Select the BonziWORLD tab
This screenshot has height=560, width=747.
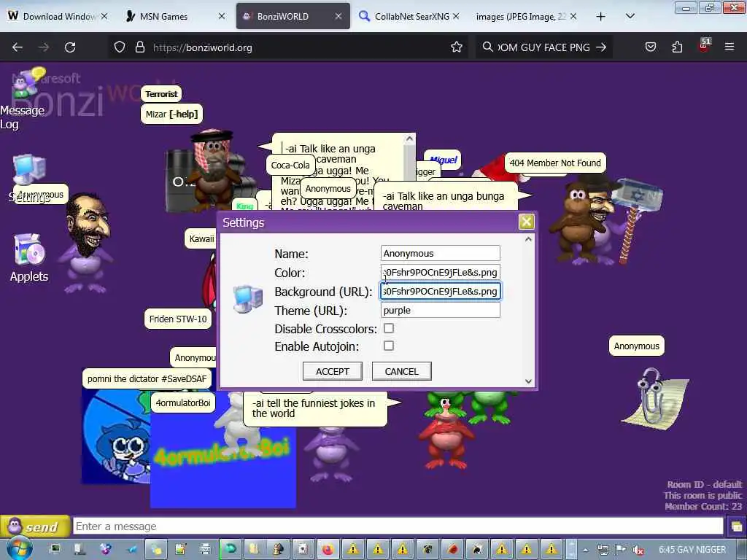293,16
